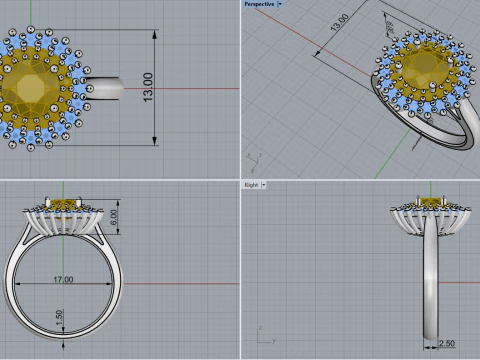This screenshot has height=360, width=480.
Task: Select the 6.00 height dimension text
Action: 114,217
